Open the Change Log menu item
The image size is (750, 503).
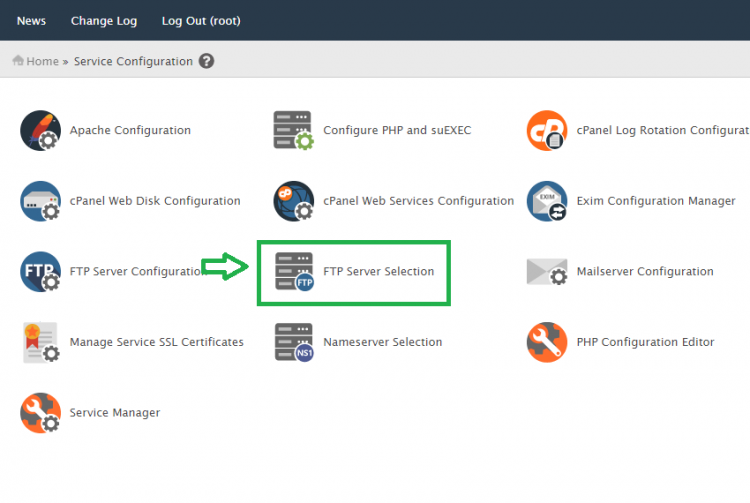[104, 21]
